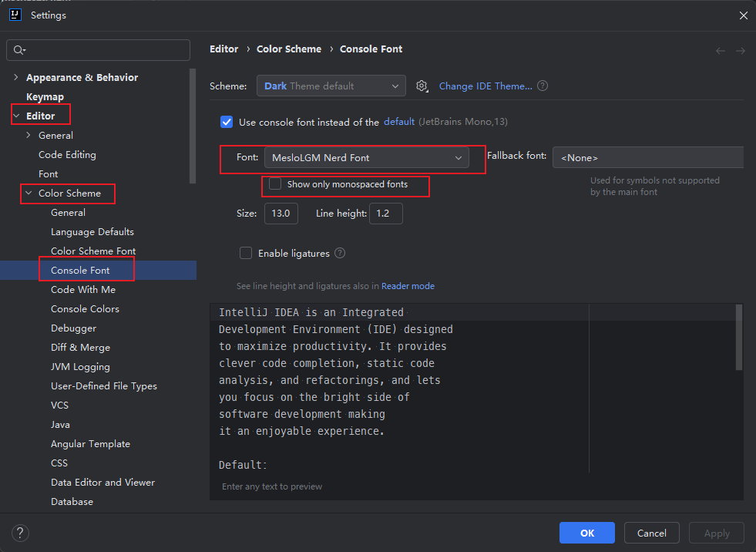Enable Show only monospaced fonts
The height and width of the screenshot is (552, 756).
point(275,185)
